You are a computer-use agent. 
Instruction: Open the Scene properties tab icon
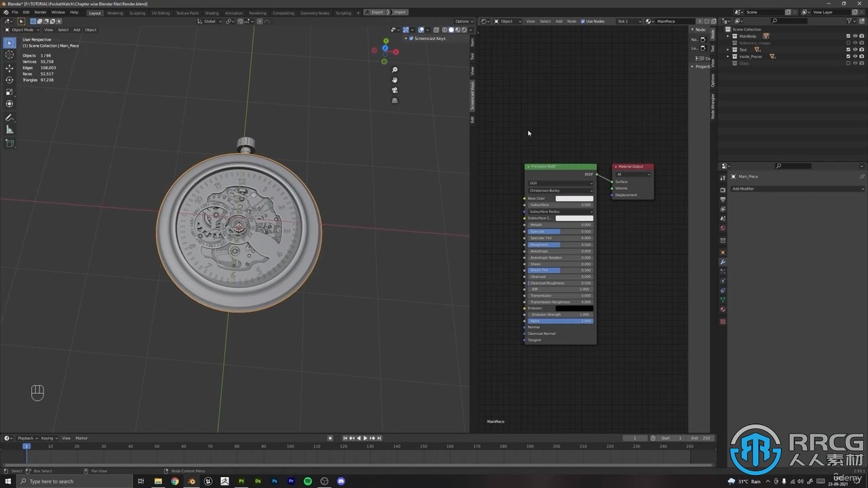[723, 219]
